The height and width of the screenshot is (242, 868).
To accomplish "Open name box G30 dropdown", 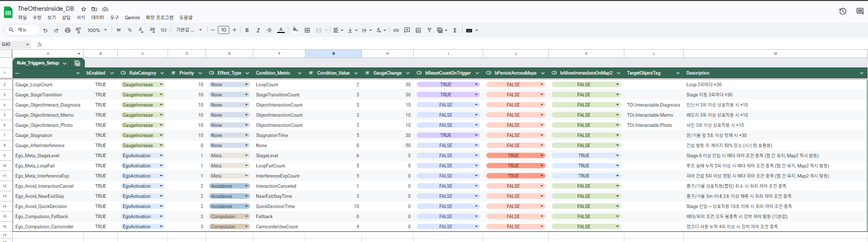I will (27, 45).
